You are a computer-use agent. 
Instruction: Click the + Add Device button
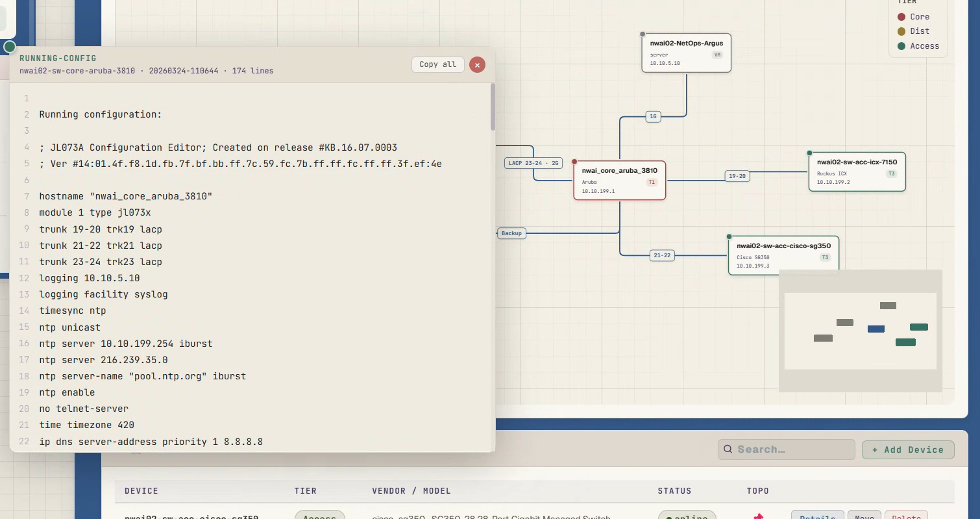908,449
